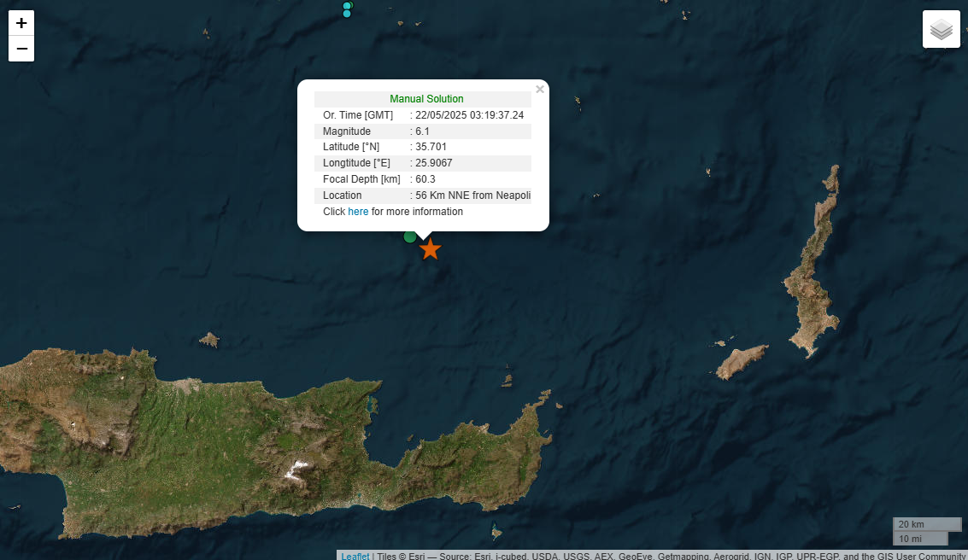Open the 'here' link for more information

point(358,212)
